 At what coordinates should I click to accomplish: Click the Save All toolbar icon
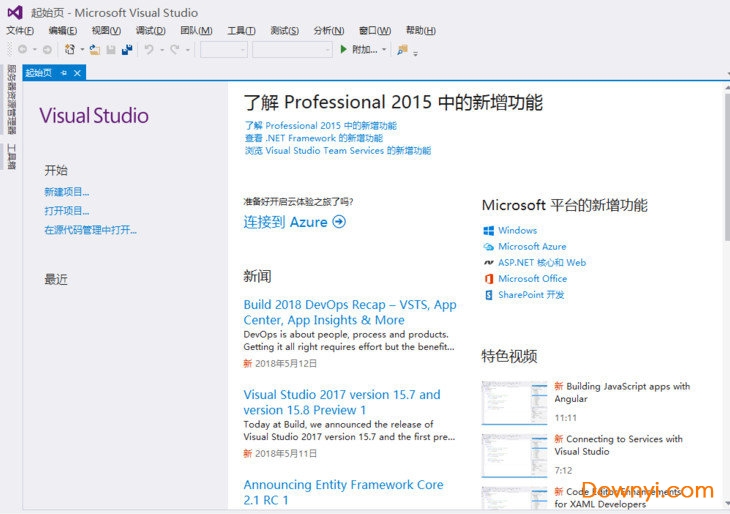pos(127,49)
